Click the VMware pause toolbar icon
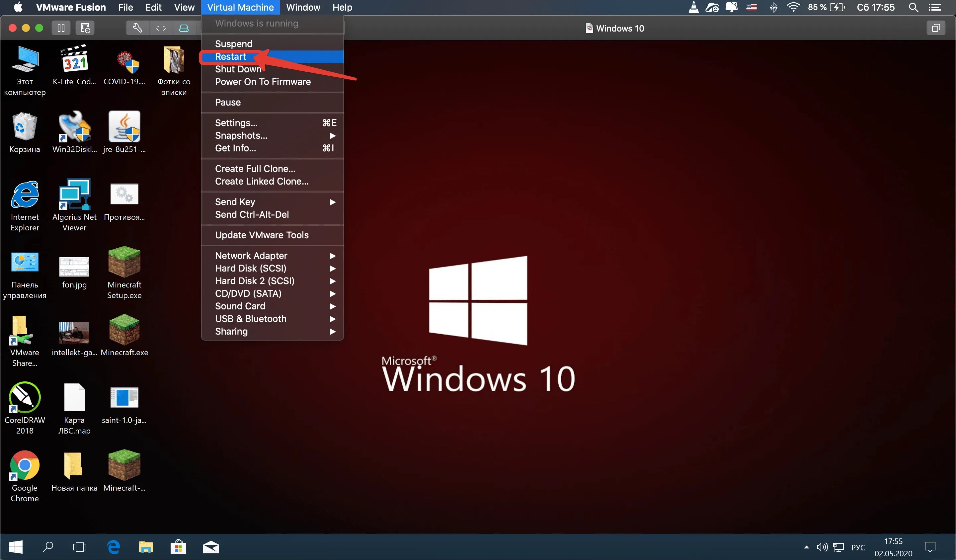 pyautogui.click(x=61, y=28)
